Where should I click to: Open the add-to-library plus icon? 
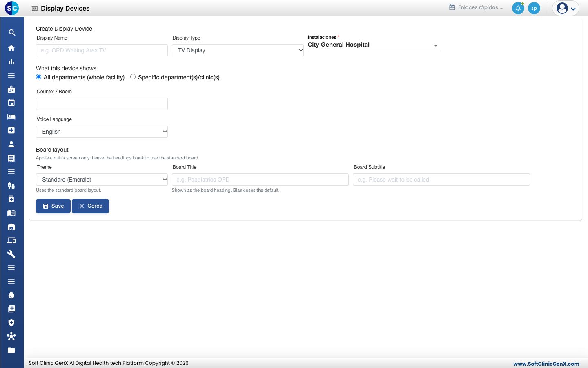pyautogui.click(x=11, y=309)
